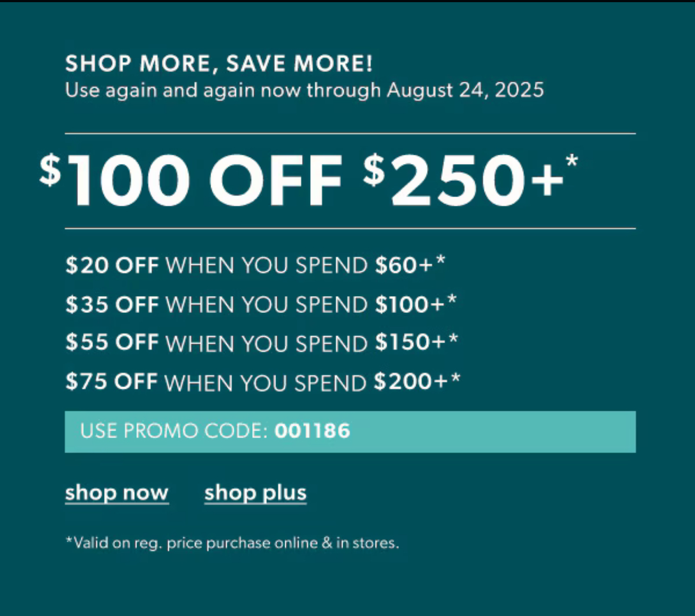Click the "$60+" spend threshold

tap(404, 266)
